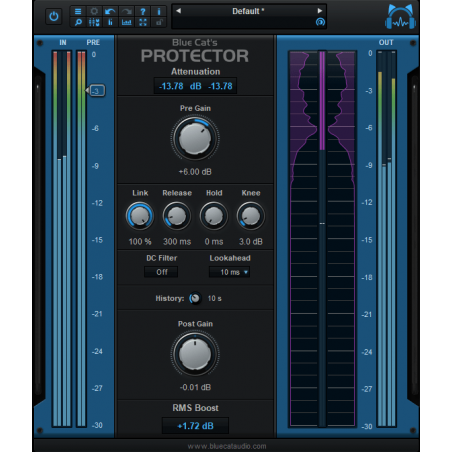This screenshot has width=452, height=452.
Task: Click the 300 ms Release value
Action: click(x=177, y=241)
